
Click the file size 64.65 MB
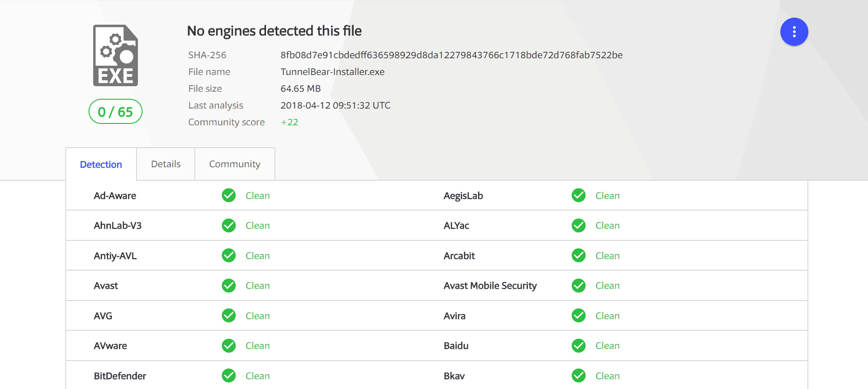click(301, 89)
